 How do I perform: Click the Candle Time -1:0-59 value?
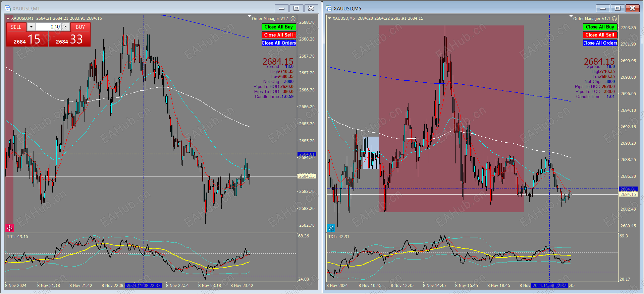point(287,97)
